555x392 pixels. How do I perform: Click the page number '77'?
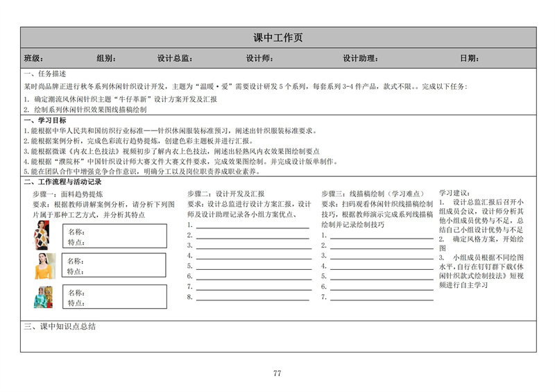pyautogui.click(x=277, y=373)
